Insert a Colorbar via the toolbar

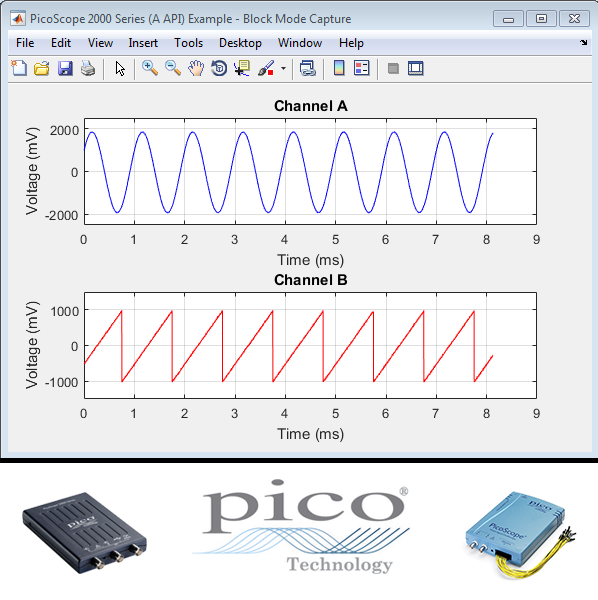pos(339,68)
